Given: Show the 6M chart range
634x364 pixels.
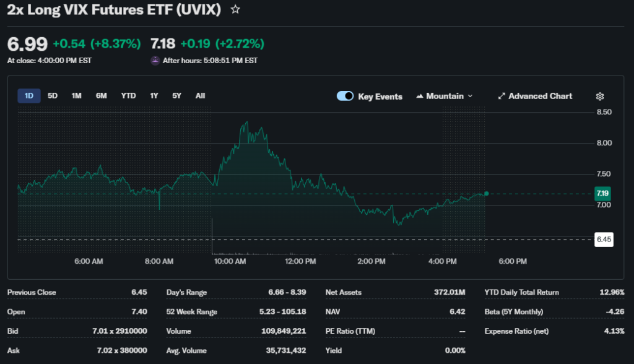Looking at the screenshot, I should pyautogui.click(x=101, y=96).
